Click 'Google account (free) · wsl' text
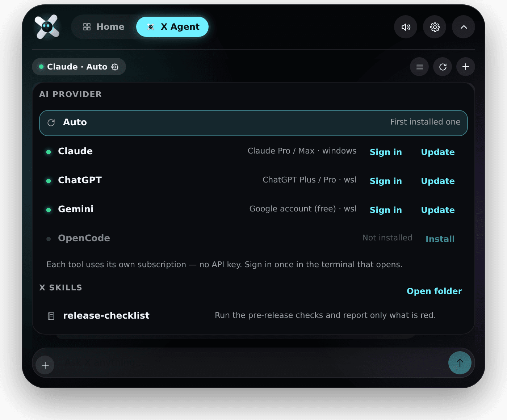This screenshot has height=420, width=507. [x=303, y=209]
